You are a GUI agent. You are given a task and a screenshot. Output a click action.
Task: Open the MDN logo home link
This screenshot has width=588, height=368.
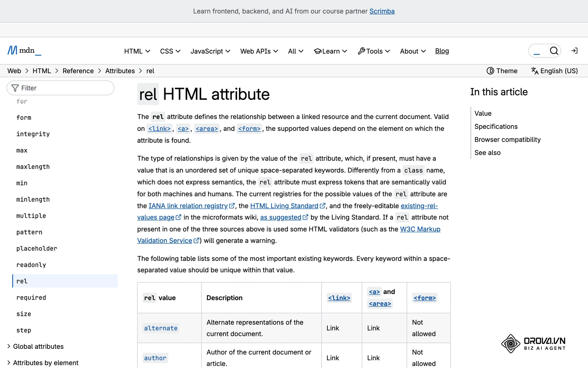click(24, 51)
